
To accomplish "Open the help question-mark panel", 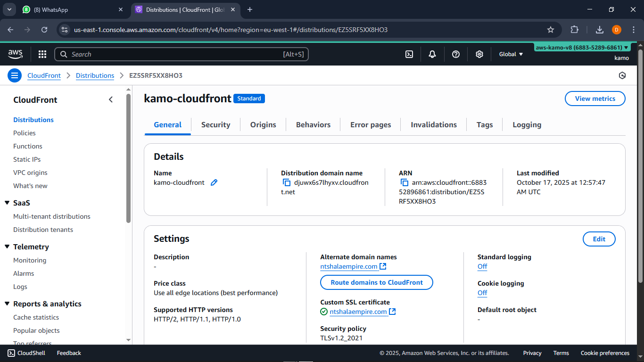I will coord(455,54).
